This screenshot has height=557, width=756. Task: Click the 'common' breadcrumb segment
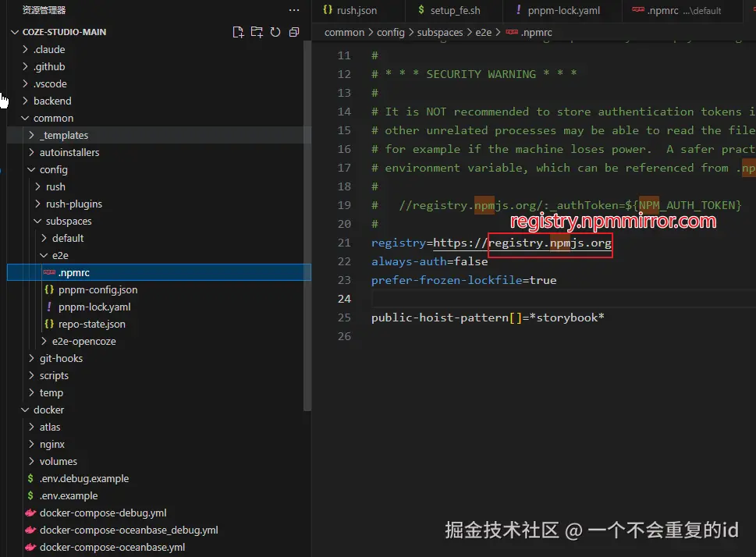pos(344,32)
